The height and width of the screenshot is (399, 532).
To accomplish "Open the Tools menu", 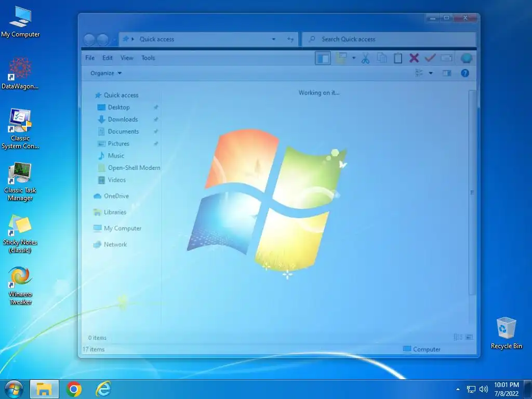I will point(148,58).
